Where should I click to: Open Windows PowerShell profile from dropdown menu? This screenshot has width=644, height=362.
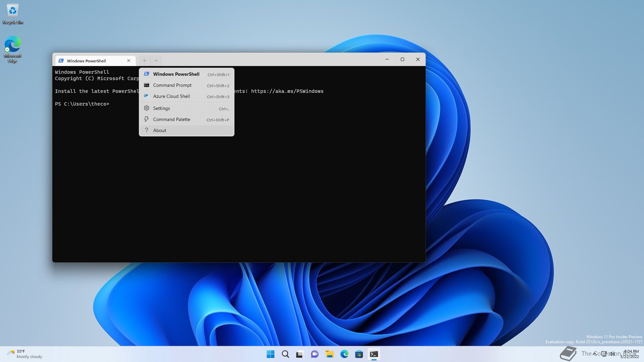tap(186, 74)
